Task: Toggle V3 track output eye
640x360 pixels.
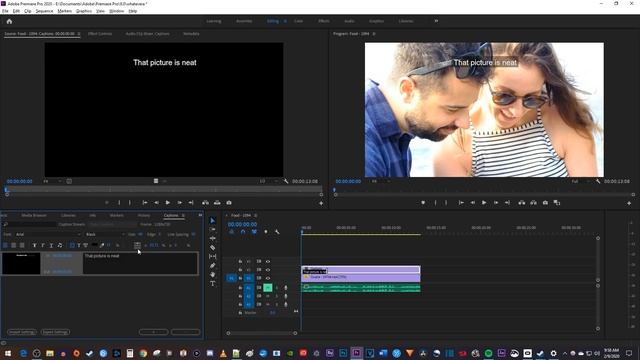Action: (x=268, y=261)
